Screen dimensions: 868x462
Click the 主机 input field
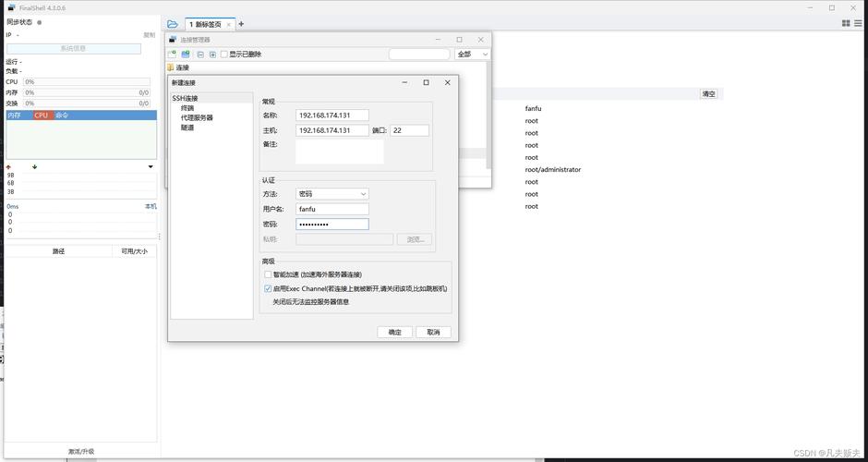coord(332,130)
